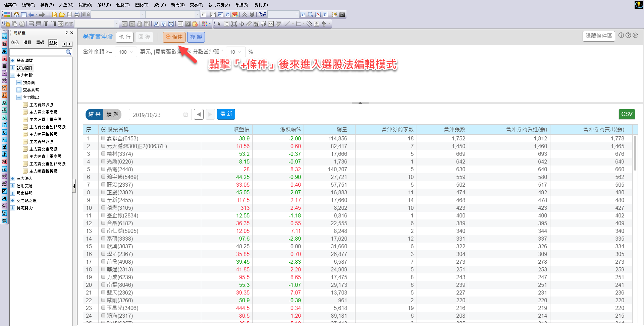644x326 pixels.
Task: Click the red heart favorites icon
Action: point(235,14)
